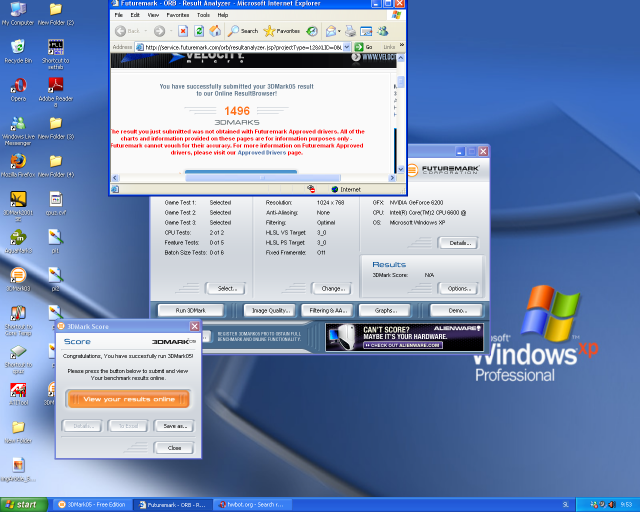Click the Messenger icon in IE toolbar

(x=382, y=31)
